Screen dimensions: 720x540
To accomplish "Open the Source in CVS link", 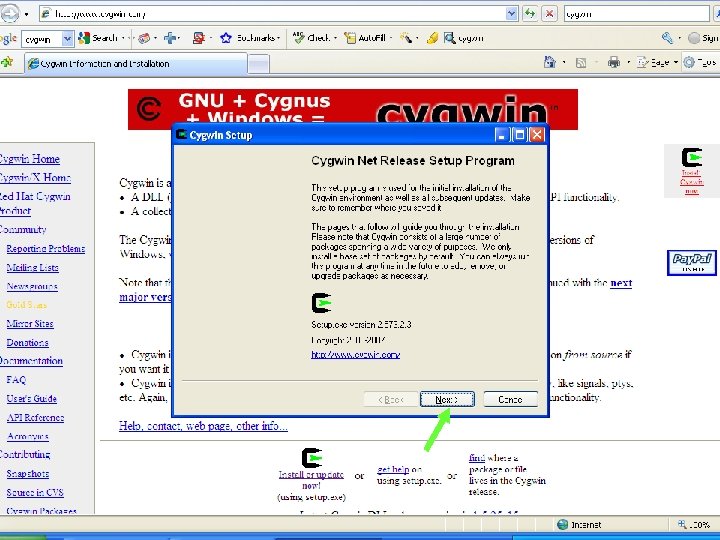I will tap(35, 492).
